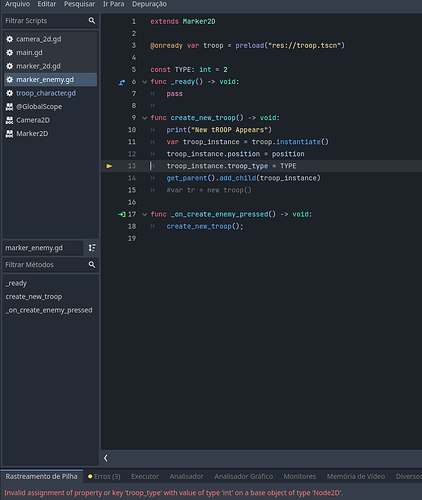The image size is (422, 500).
Task: Toggle alphabetical sorting of methods list
Action: pos(92,248)
